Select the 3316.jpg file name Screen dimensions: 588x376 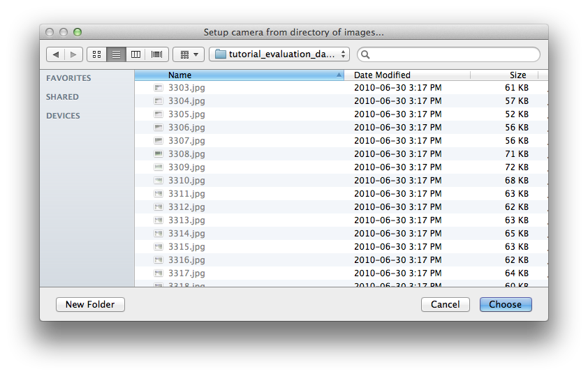tap(186, 260)
